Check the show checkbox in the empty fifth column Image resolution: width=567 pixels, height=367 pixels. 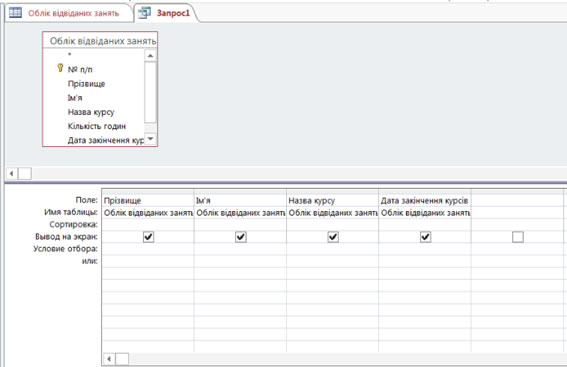518,237
